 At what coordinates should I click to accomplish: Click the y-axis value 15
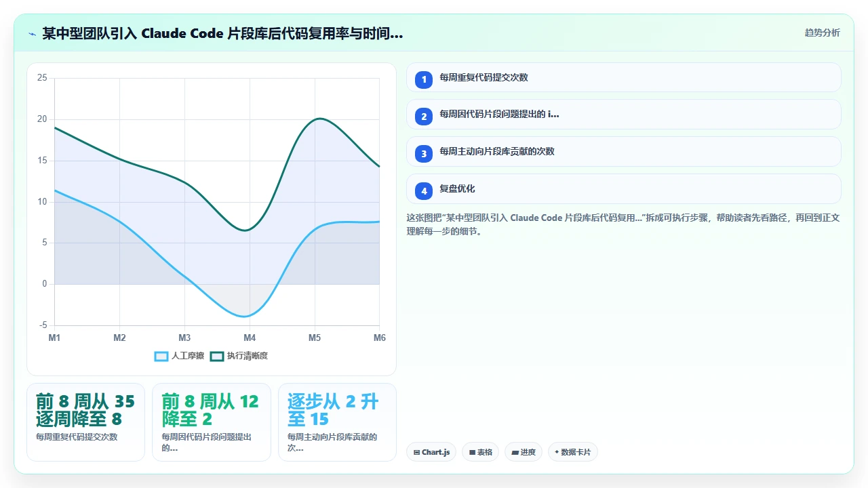click(42, 161)
